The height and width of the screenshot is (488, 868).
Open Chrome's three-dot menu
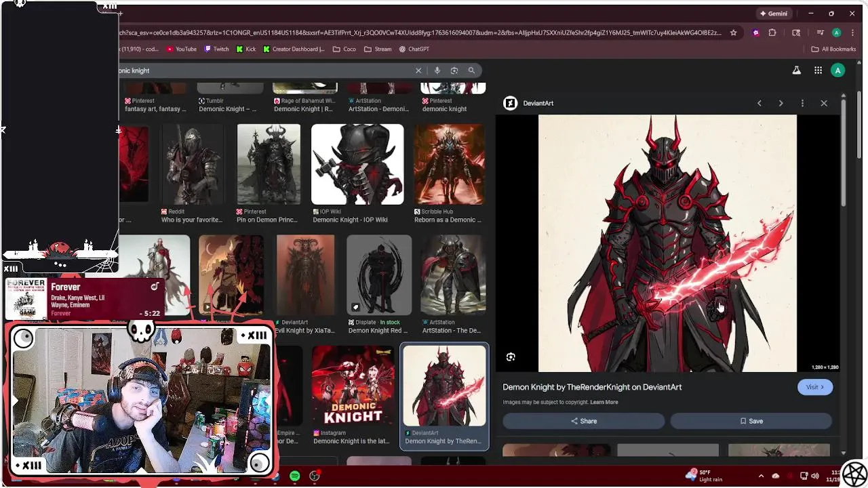852,33
